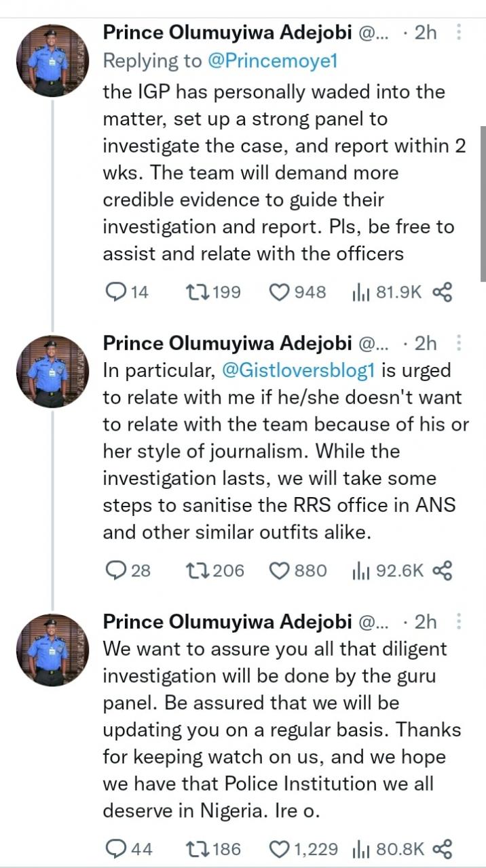Open the reply icon on the first tweet

click(x=117, y=292)
